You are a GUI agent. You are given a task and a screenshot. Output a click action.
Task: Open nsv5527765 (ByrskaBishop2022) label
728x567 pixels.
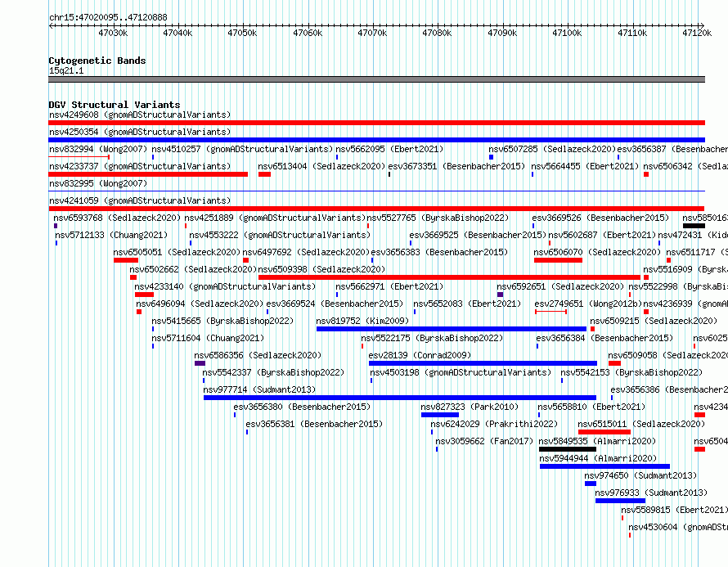[438, 218]
